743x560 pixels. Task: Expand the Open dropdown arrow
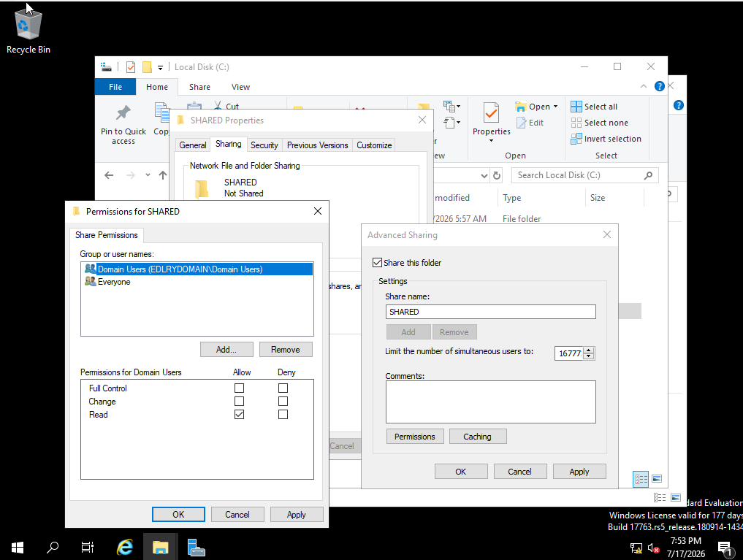555,107
